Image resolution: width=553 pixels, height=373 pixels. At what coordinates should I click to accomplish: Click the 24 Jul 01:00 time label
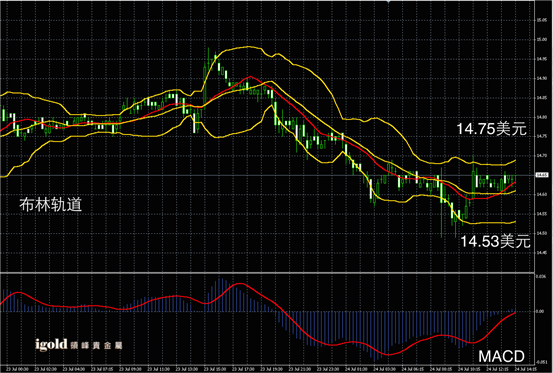pos(357,369)
